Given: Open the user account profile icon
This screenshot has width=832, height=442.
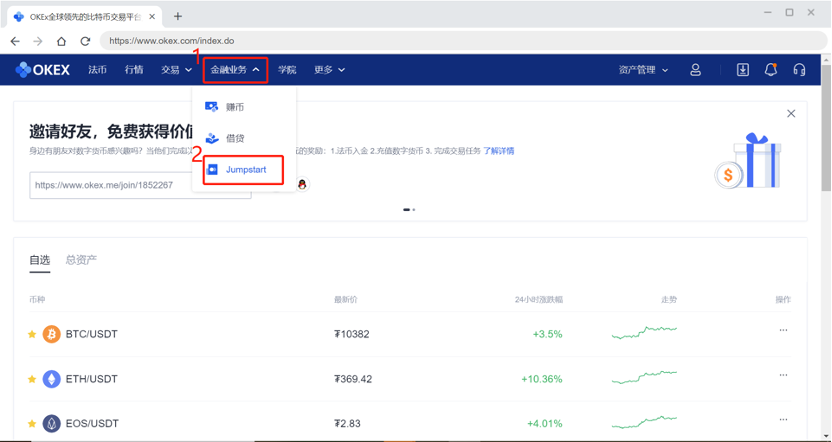Looking at the screenshot, I should coord(695,70).
